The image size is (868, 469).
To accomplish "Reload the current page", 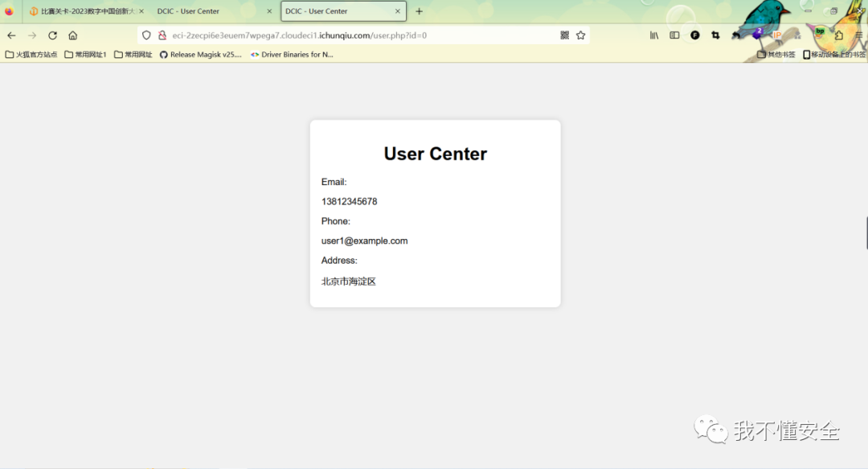I will [53, 35].
